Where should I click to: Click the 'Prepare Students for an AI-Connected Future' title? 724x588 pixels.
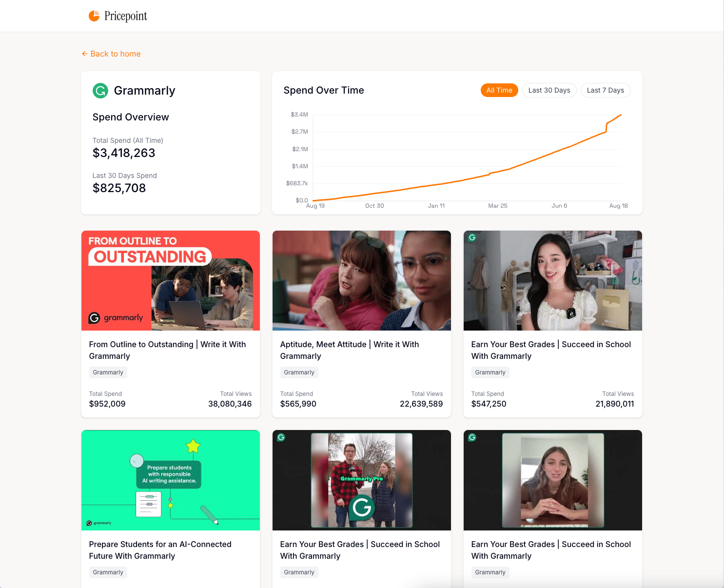pos(160,550)
